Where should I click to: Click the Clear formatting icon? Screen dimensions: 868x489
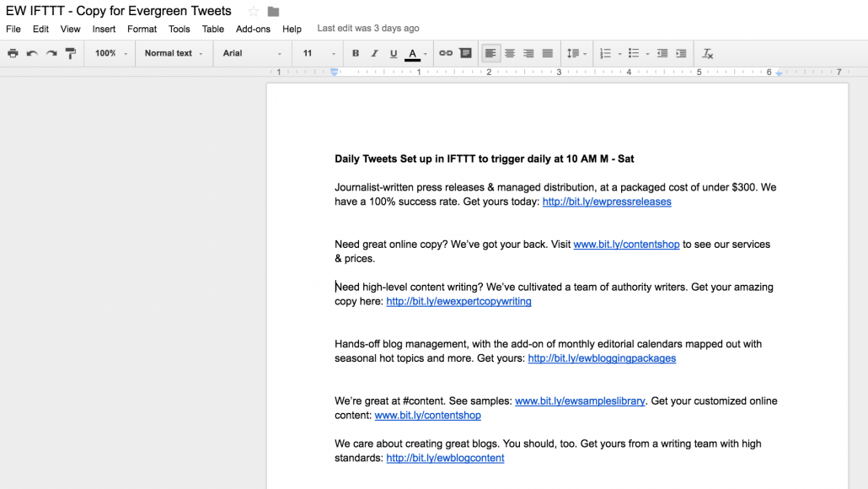[x=708, y=53]
